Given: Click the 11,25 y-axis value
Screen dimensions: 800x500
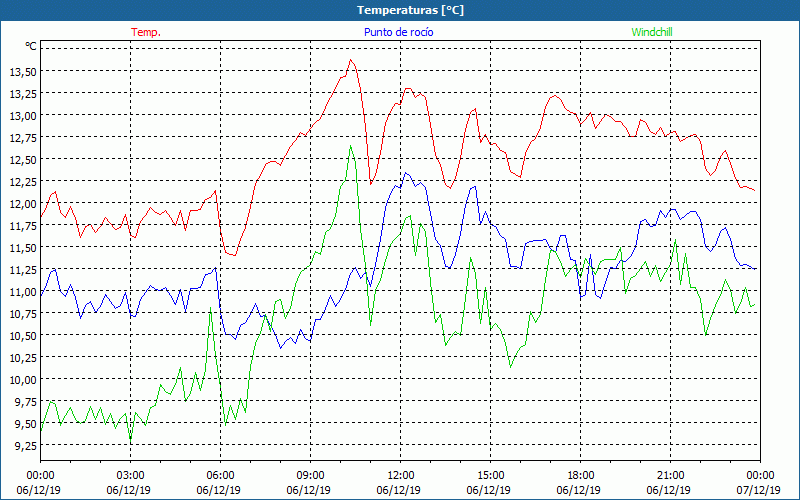Looking at the screenshot, I should pyautogui.click(x=23, y=270).
